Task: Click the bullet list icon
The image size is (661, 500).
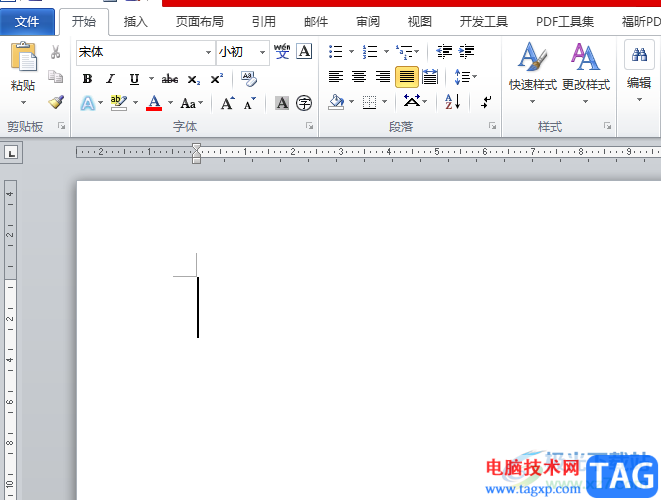Action: [336, 52]
